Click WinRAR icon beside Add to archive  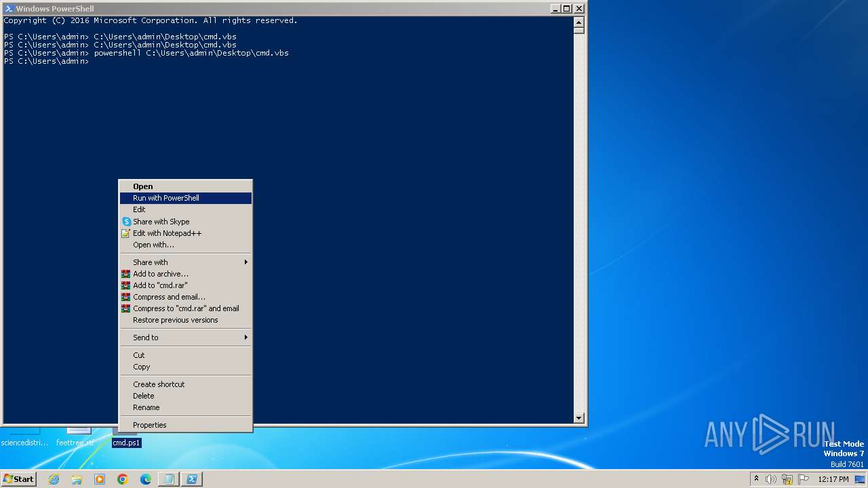pos(125,274)
